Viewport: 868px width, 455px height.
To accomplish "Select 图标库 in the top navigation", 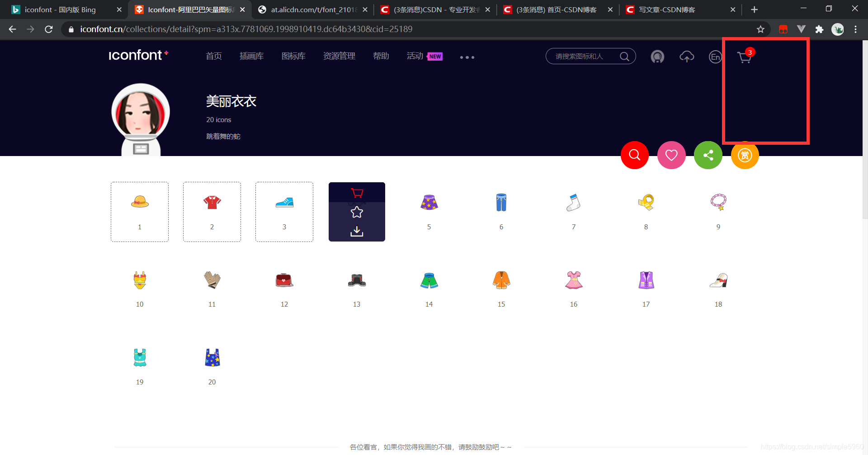I will (293, 56).
